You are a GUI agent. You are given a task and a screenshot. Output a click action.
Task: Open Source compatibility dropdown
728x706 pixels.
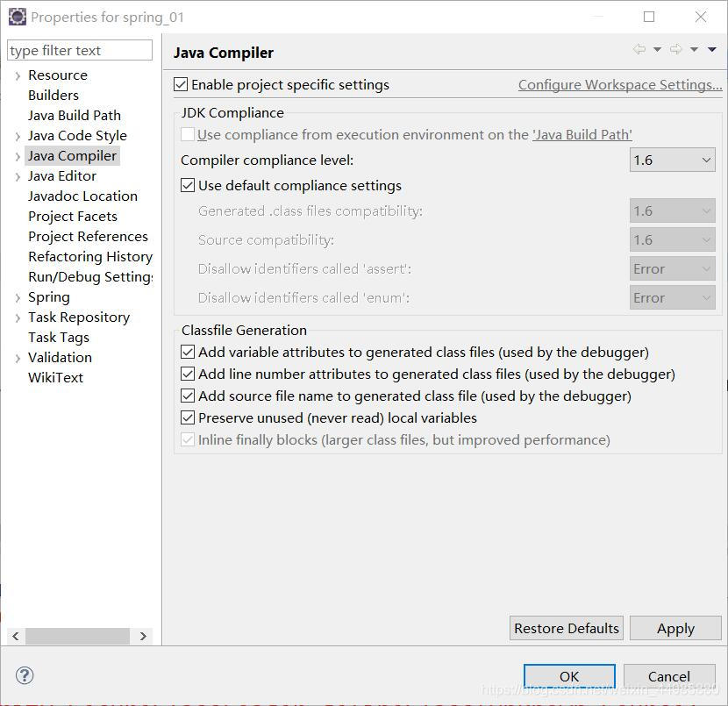[x=672, y=240]
